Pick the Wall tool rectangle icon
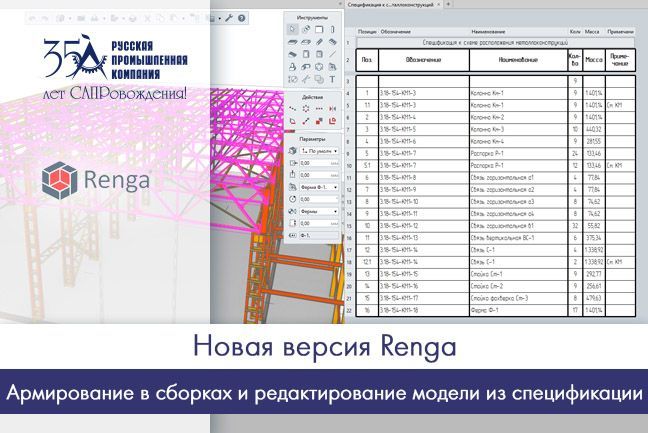This screenshot has width=648, height=433. pos(319,29)
